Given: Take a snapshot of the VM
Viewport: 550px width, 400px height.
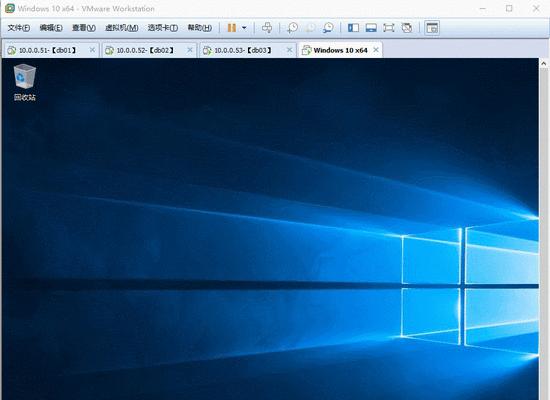Looking at the screenshot, I should (292, 28).
